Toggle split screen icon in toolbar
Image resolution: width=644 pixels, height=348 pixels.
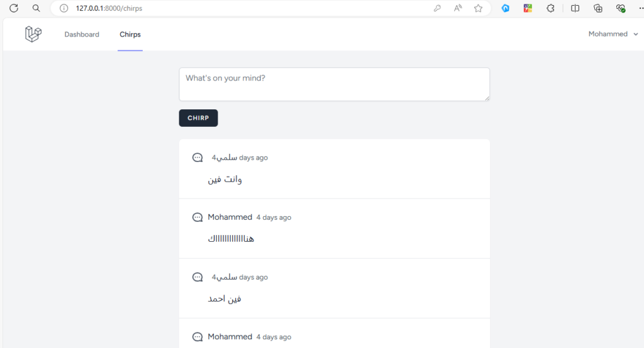click(575, 8)
